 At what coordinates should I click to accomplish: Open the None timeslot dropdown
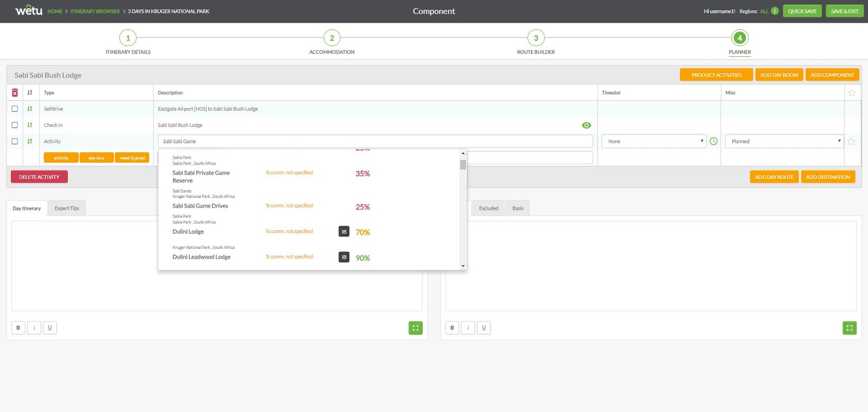click(654, 141)
